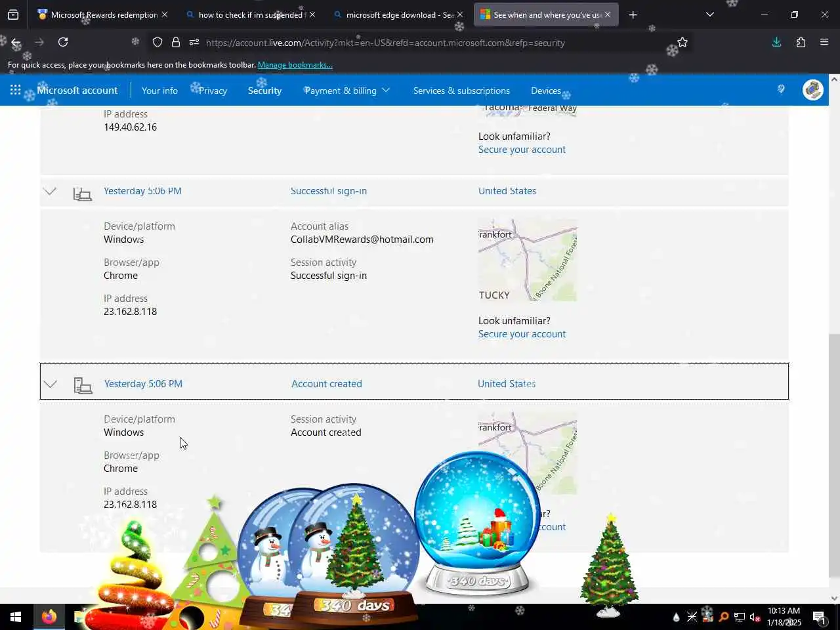840x630 pixels.
Task: Click CollabVMRewards@hotmail.com alias text
Action: tap(362, 240)
